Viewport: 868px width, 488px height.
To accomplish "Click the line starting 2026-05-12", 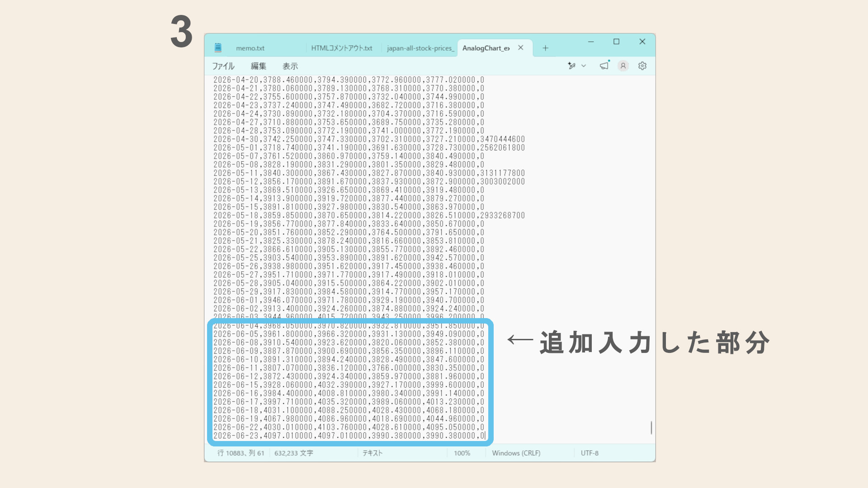I will 369,182.
